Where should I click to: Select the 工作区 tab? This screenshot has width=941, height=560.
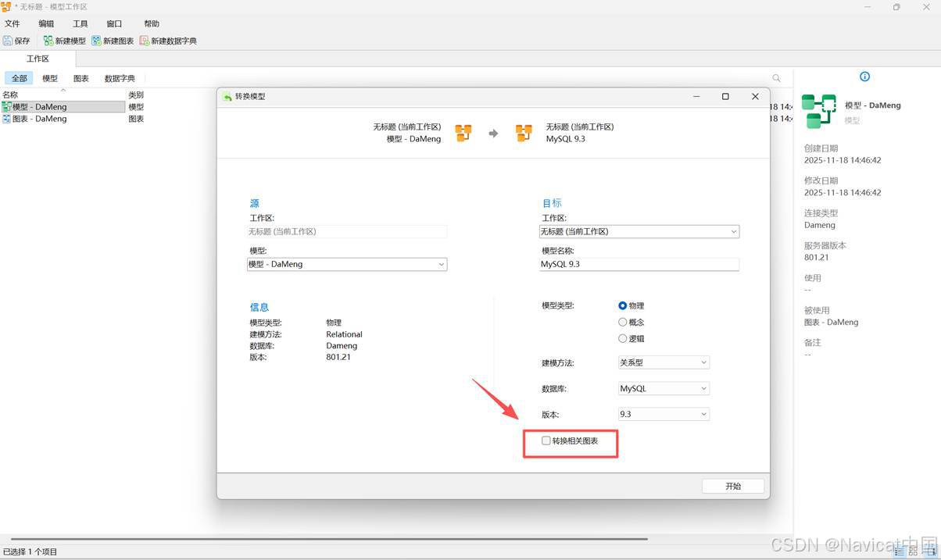(38, 59)
